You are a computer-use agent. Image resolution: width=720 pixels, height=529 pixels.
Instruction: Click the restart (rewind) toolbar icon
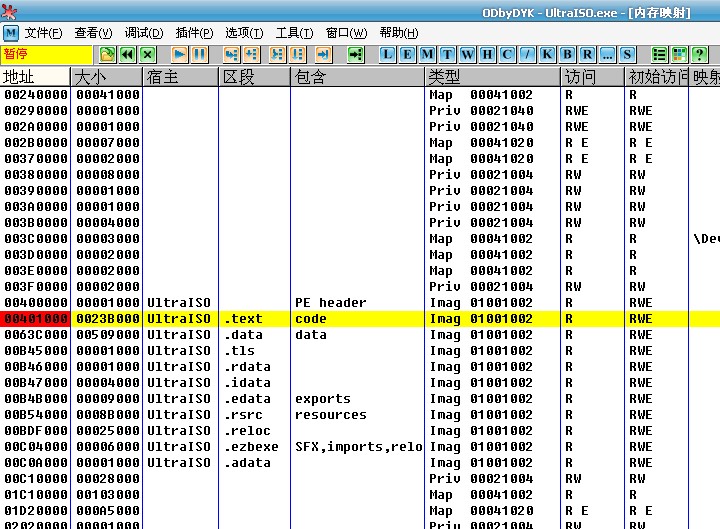point(128,55)
